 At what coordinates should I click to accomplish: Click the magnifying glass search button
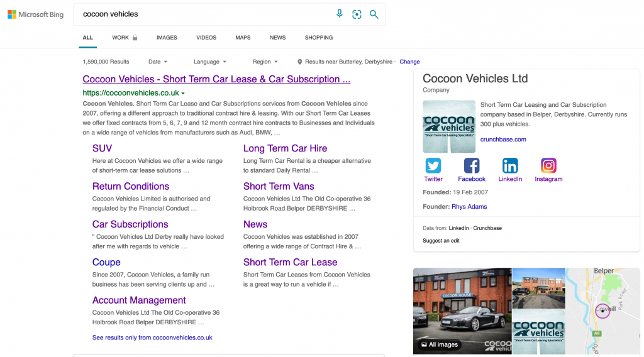pyautogui.click(x=374, y=14)
